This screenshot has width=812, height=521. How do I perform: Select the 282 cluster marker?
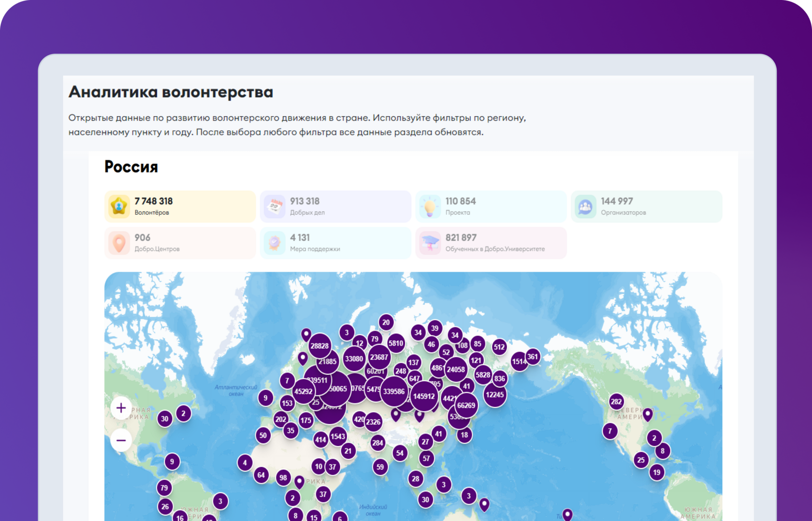pos(616,402)
